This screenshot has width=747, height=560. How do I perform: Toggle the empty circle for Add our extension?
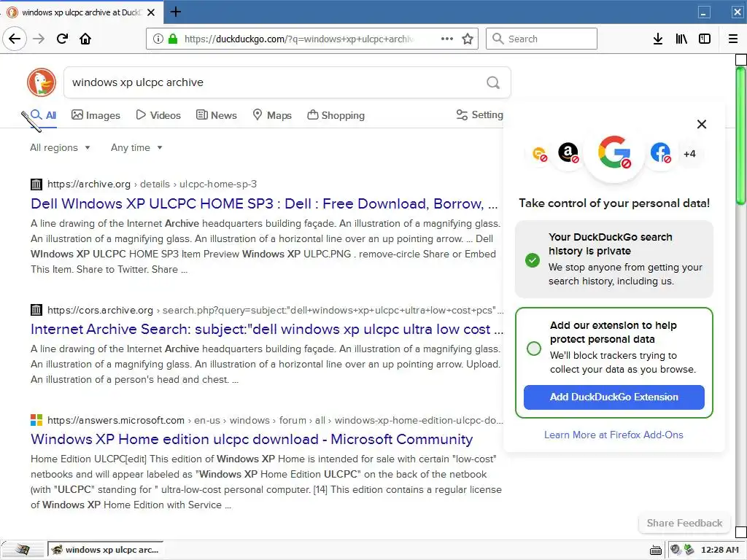pyautogui.click(x=533, y=348)
